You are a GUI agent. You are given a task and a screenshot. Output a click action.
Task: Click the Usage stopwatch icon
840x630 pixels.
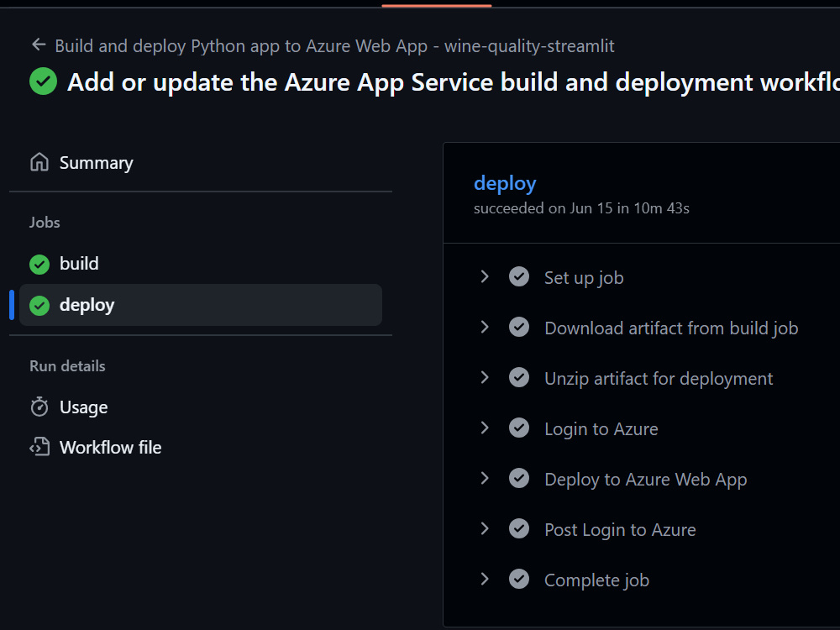(x=39, y=407)
